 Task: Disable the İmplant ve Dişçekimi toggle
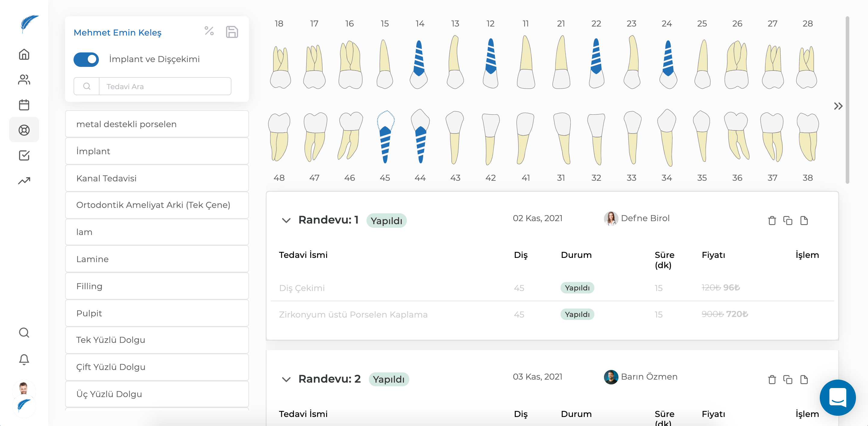tap(86, 60)
